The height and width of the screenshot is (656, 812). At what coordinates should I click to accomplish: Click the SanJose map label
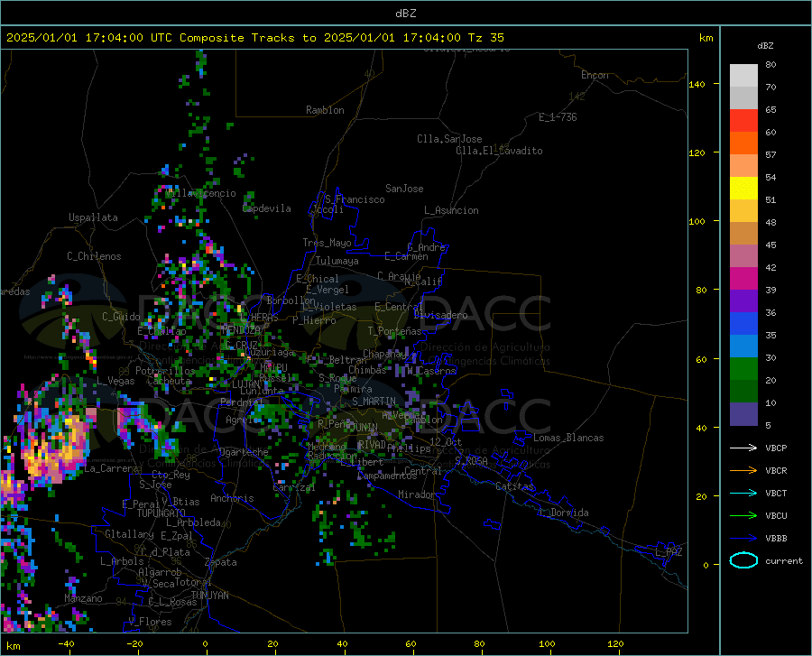click(404, 189)
